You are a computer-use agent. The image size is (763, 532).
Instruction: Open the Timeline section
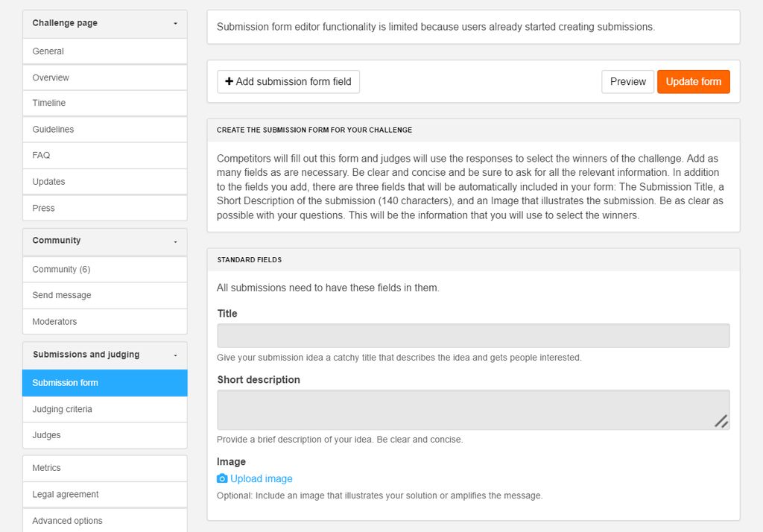[x=104, y=103]
